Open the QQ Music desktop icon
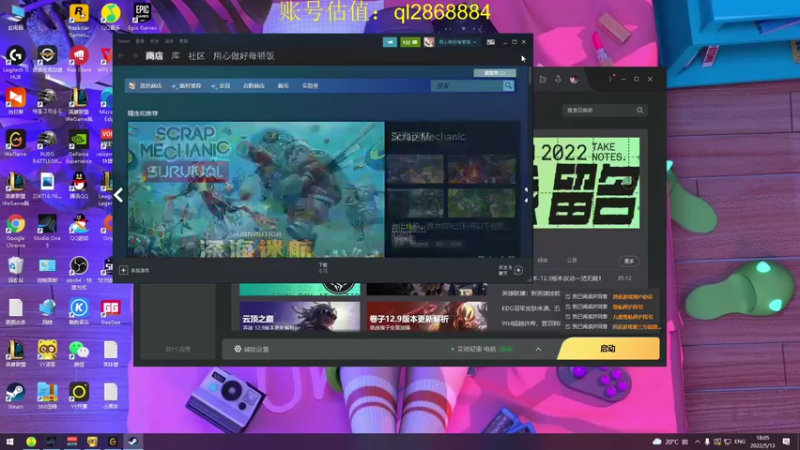The width and height of the screenshot is (800, 450). pyautogui.click(x=111, y=17)
